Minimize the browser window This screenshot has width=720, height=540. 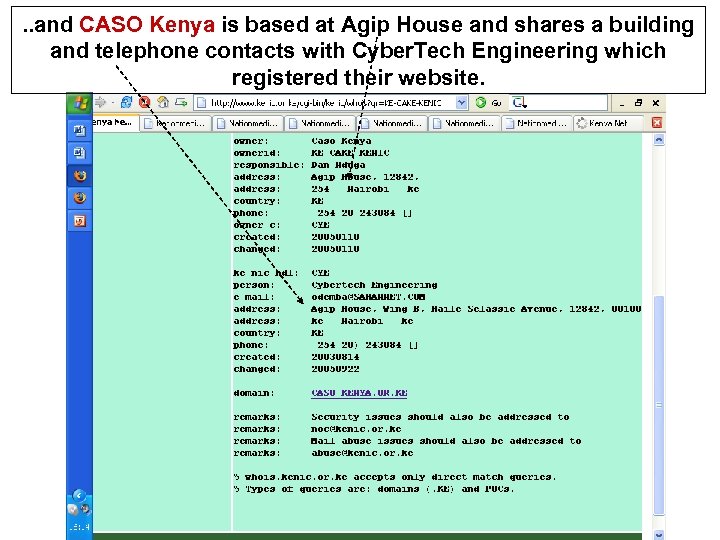click(x=622, y=104)
